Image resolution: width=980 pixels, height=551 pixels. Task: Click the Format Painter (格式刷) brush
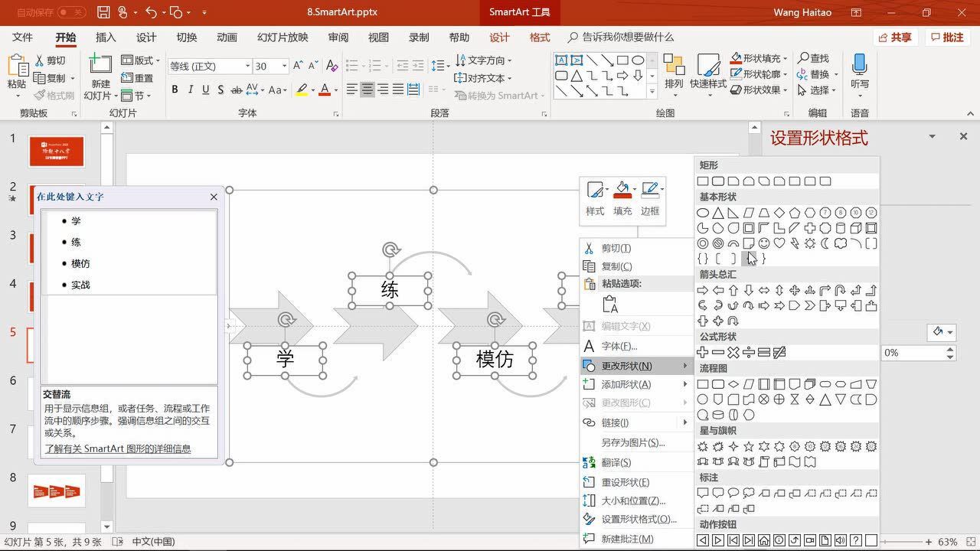click(54, 96)
